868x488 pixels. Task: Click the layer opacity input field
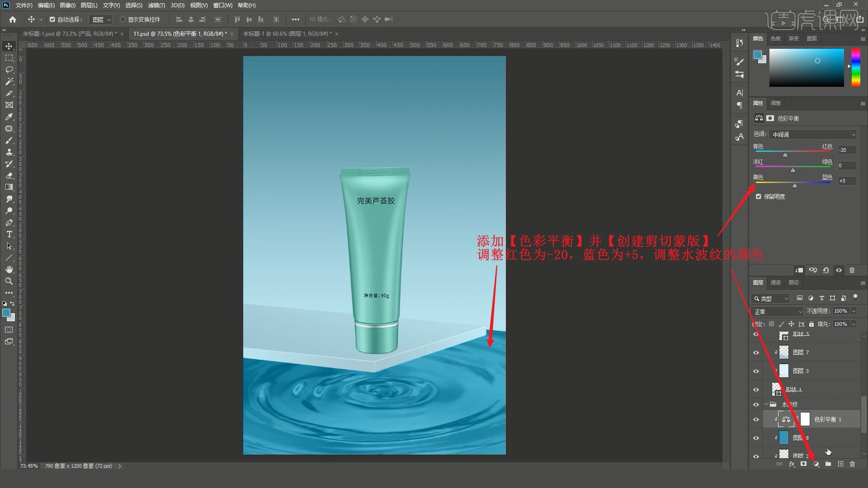840,311
